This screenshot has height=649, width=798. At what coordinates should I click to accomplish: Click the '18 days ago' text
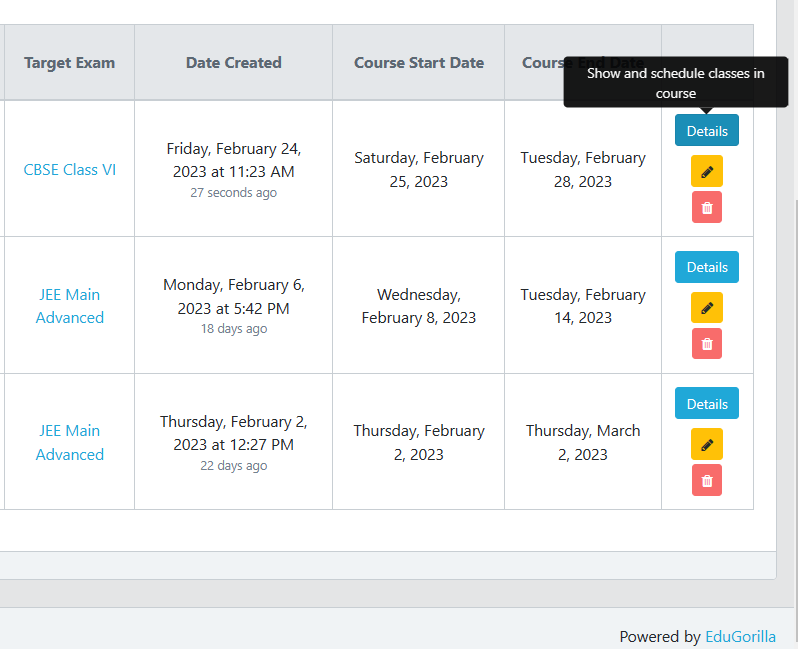pos(234,329)
